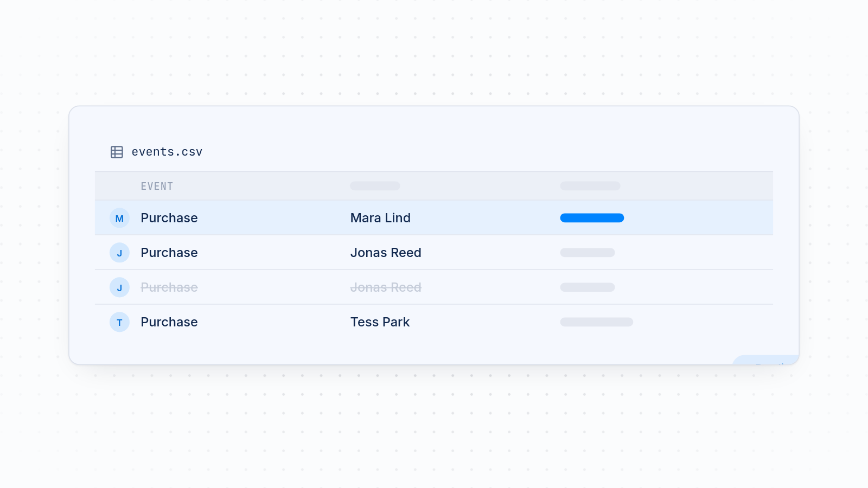Select the Mara Lind name cell
The height and width of the screenshot is (488, 868).
coord(380,218)
